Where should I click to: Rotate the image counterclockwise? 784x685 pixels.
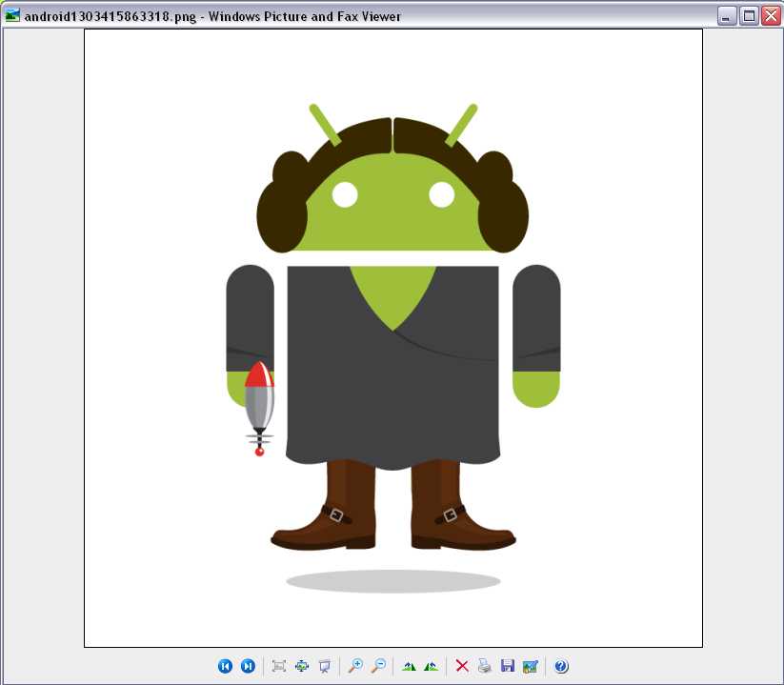(x=432, y=666)
